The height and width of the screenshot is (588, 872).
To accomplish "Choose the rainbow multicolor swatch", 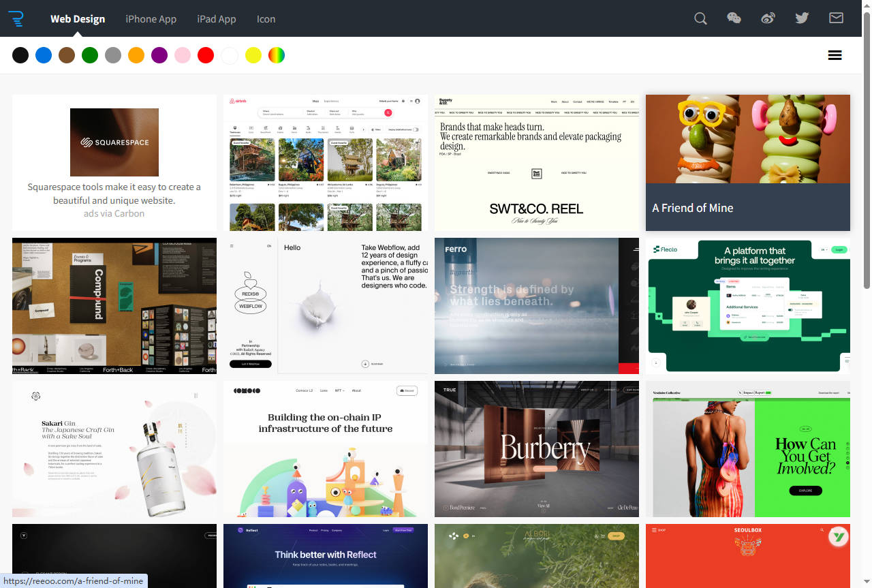I will pos(276,55).
